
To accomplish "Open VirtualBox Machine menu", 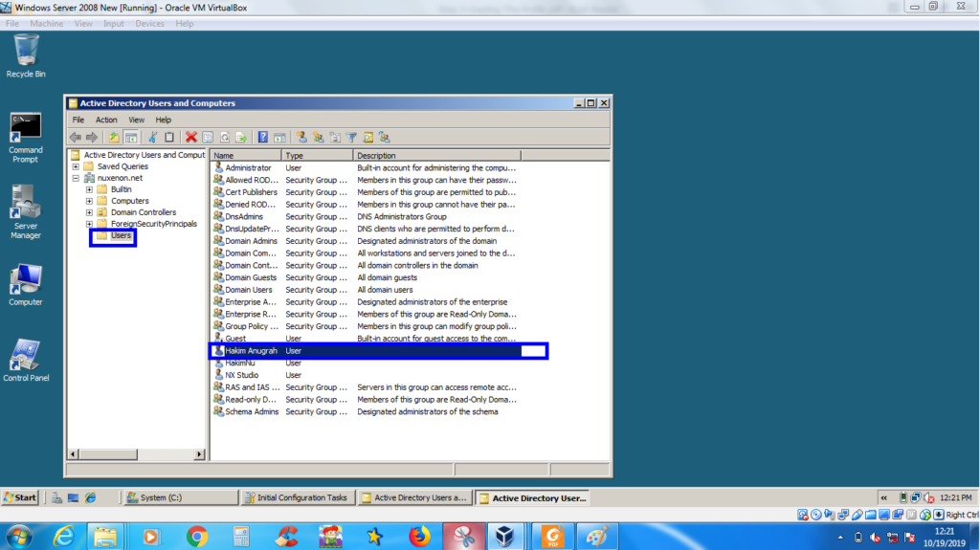I will [46, 24].
